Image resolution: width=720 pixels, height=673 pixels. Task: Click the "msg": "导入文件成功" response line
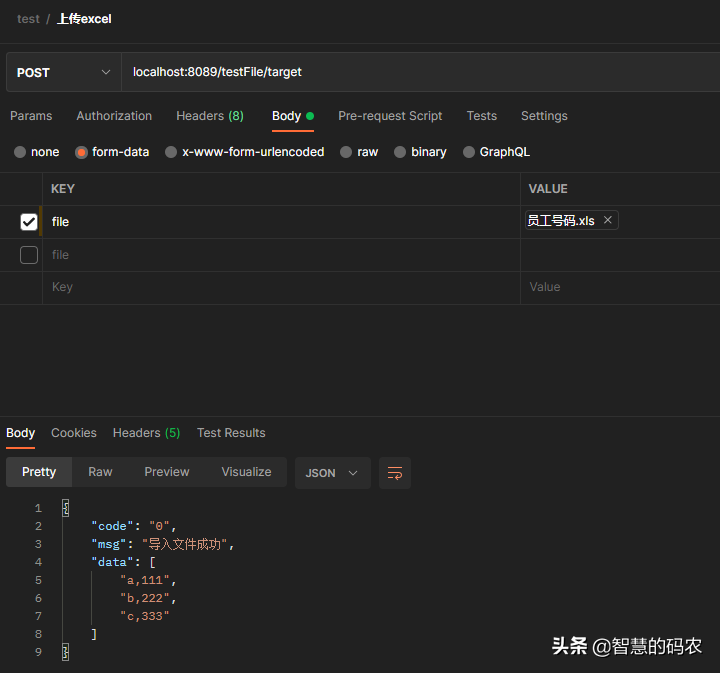(x=163, y=544)
